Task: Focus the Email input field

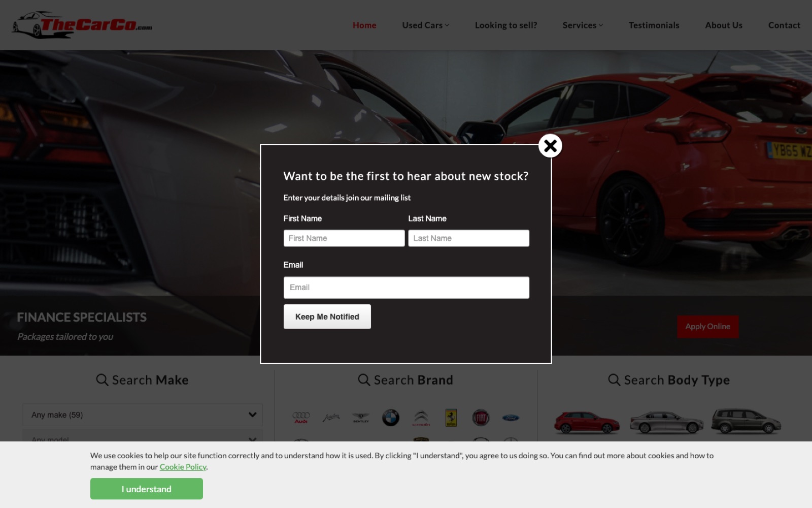Action: (x=407, y=288)
